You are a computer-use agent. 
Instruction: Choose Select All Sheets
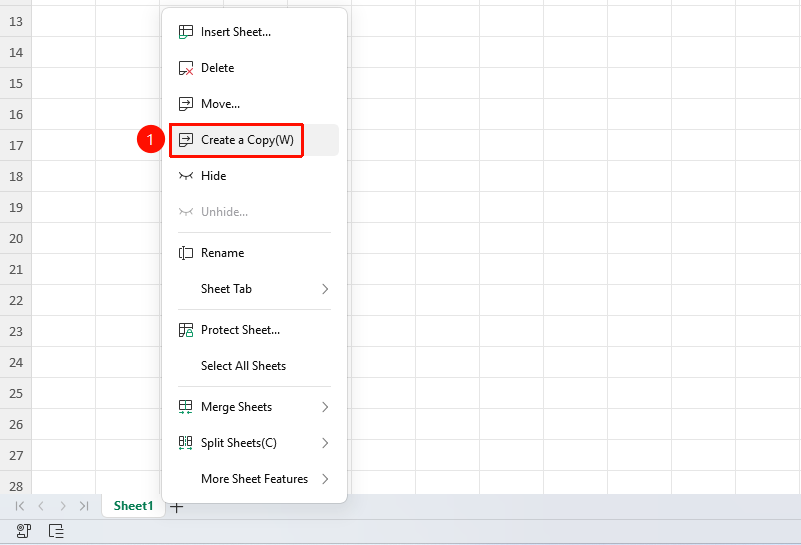pos(254,366)
